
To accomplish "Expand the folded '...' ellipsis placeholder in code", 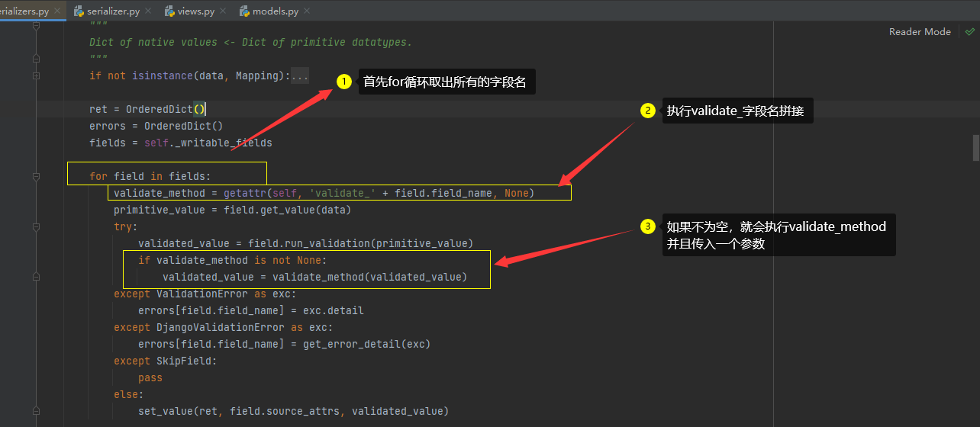I will pos(300,75).
